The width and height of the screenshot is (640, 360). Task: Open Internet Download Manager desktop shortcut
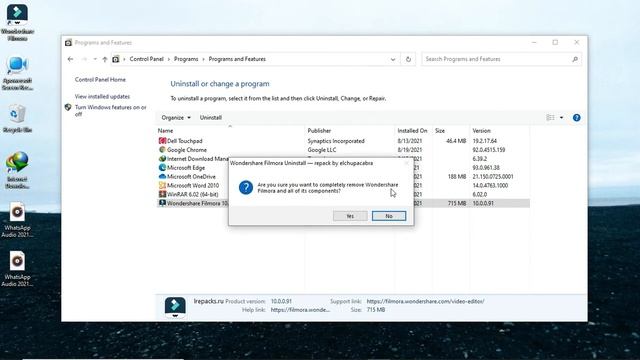click(x=17, y=170)
